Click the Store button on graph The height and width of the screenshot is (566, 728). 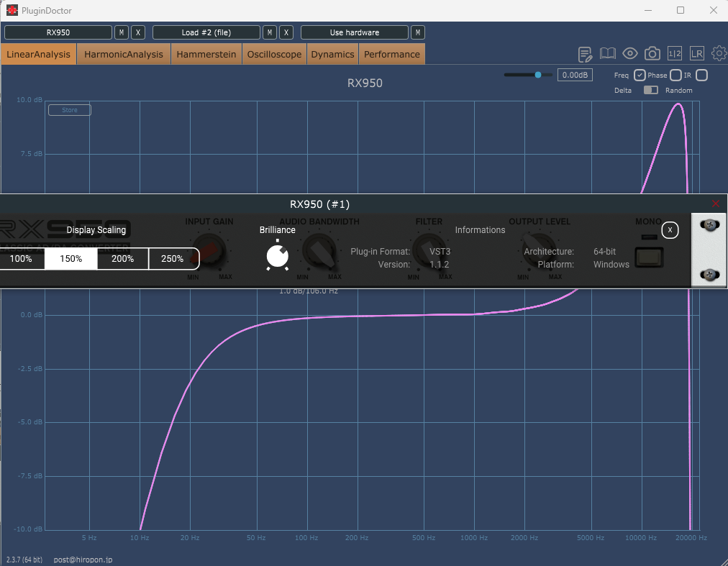(70, 110)
